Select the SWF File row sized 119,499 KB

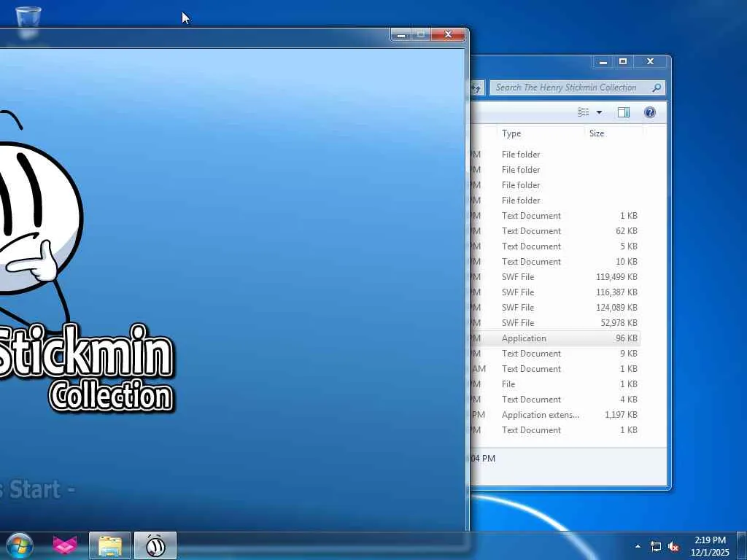[555, 276]
